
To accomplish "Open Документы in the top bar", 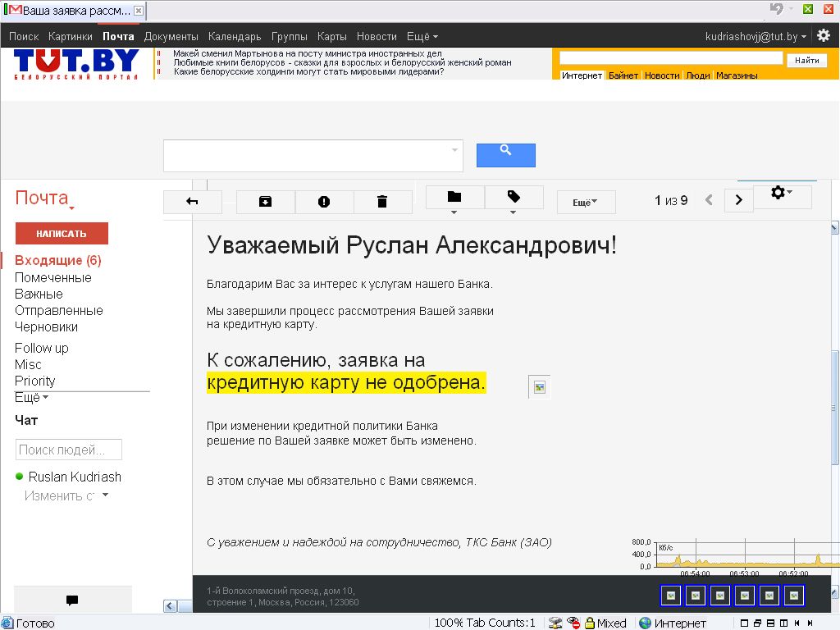I will pos(171,36).
